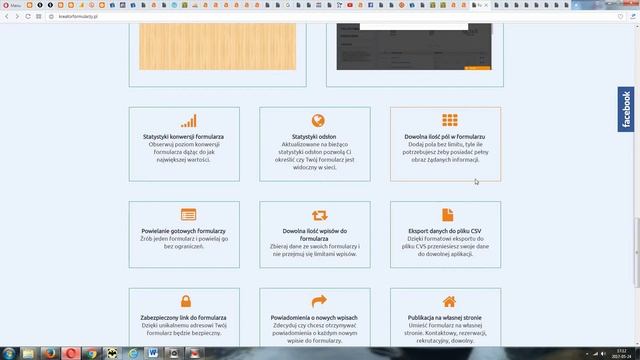Click the globe icon above Statystyki odsłon

point(318,120)
